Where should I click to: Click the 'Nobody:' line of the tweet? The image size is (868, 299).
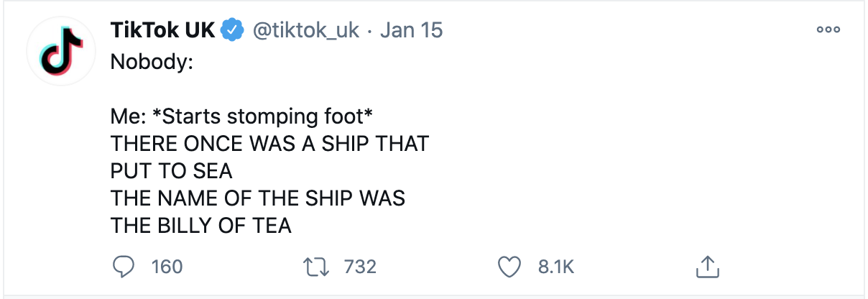click(152, 62)
